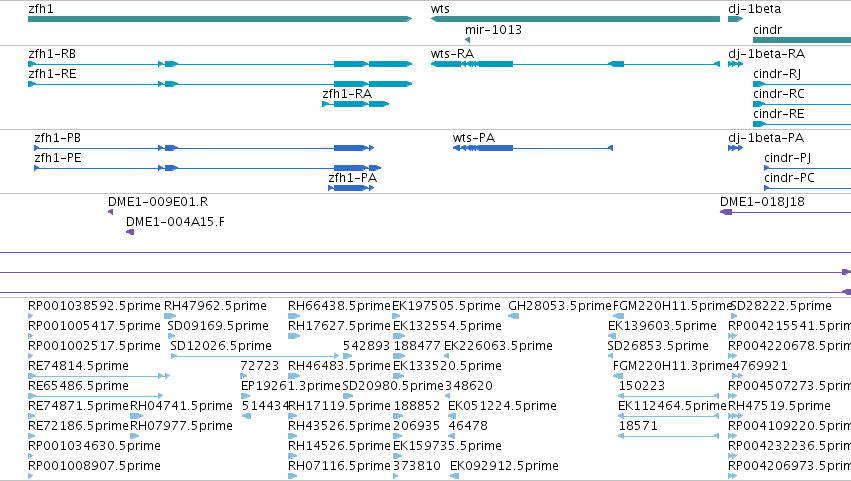This screenshot has width=851, height=481.
Task: Click the RH14526.5prime label
Action: [x=339, y=446]
